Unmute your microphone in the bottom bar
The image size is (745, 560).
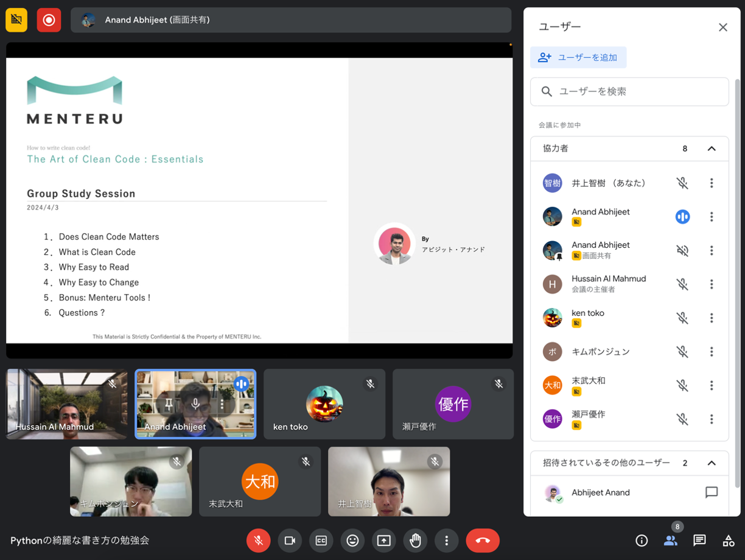pos(258,541)
